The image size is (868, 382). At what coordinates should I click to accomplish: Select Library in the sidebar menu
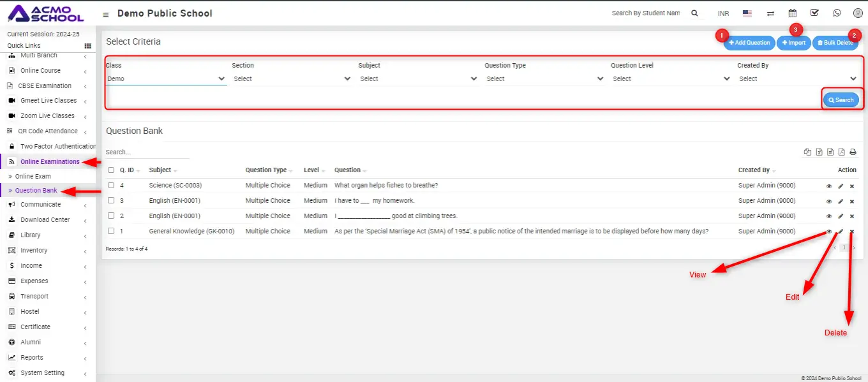(31, 235)
